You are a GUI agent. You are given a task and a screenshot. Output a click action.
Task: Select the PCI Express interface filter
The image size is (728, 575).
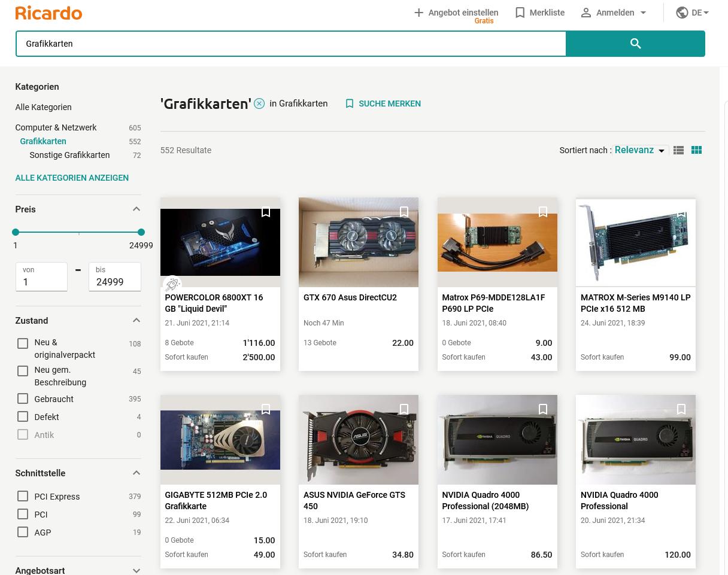[23, 496]
